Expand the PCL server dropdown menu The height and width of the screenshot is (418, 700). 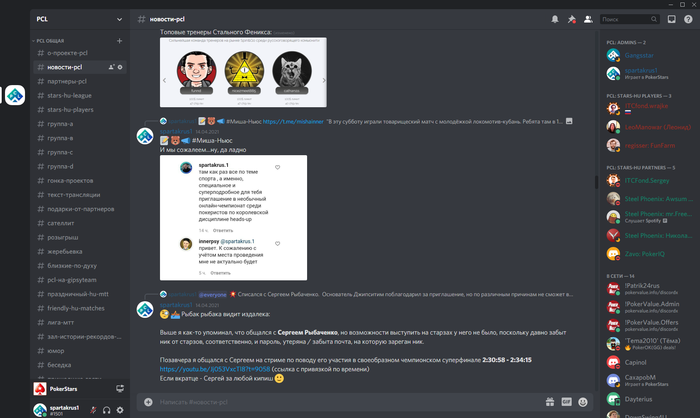click(119, 19)
